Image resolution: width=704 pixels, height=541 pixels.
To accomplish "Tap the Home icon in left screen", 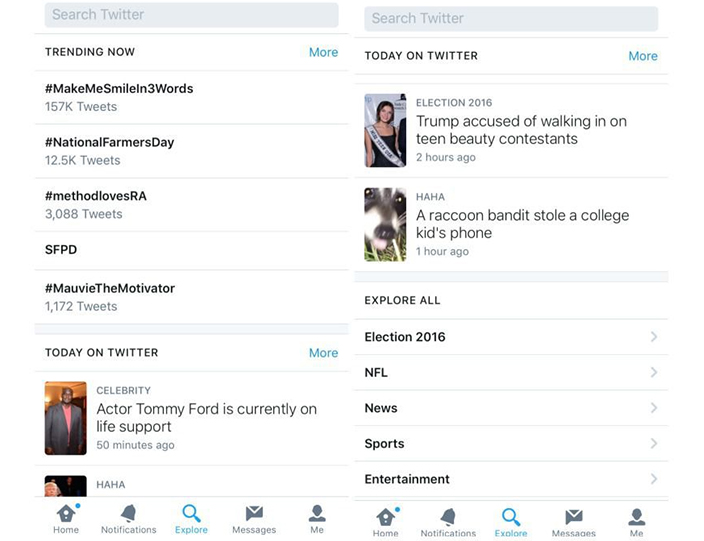I will pos(66,514).
